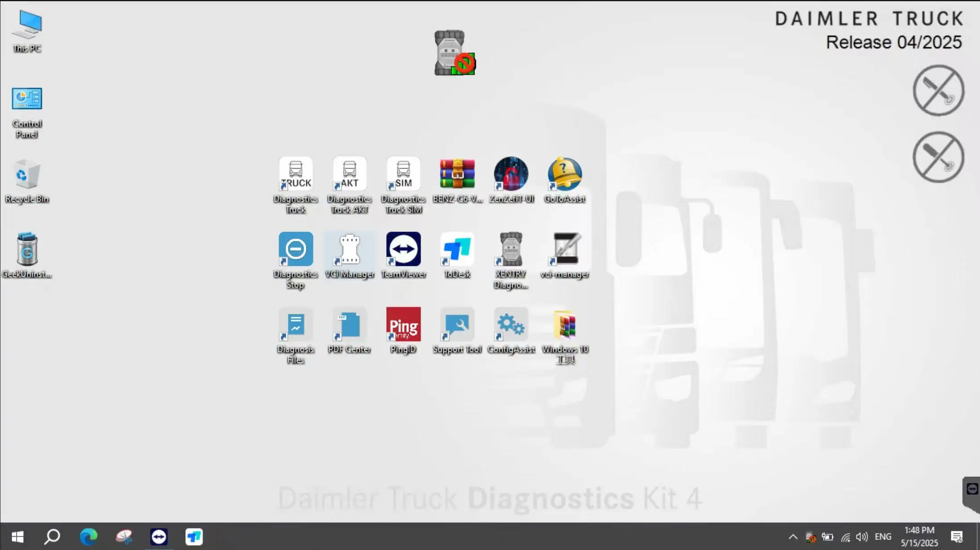Open Diagnosis Files shortcut

tap(296, 336)
